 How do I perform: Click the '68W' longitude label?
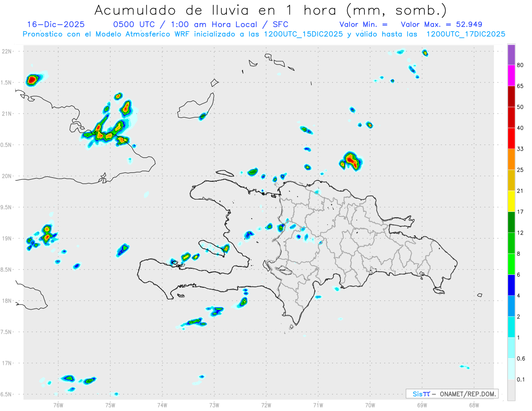pyautogui.click(x=474, y=405)
